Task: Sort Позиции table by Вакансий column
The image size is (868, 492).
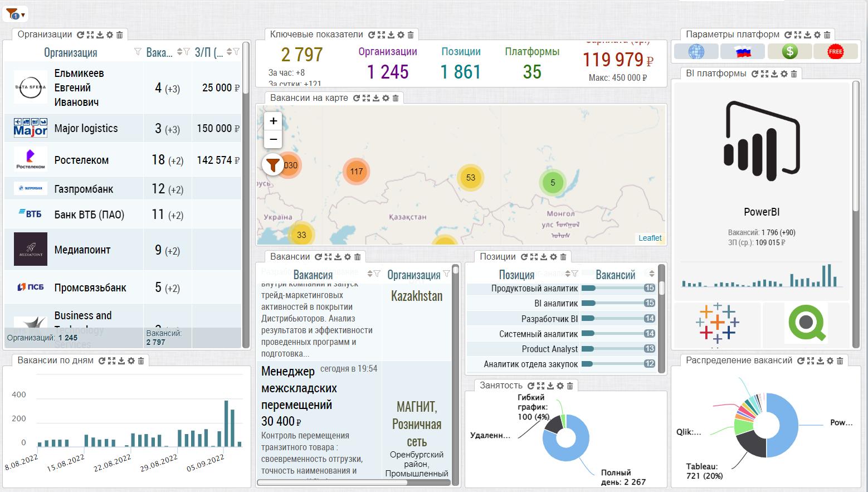Action: [x=652, y=274]
